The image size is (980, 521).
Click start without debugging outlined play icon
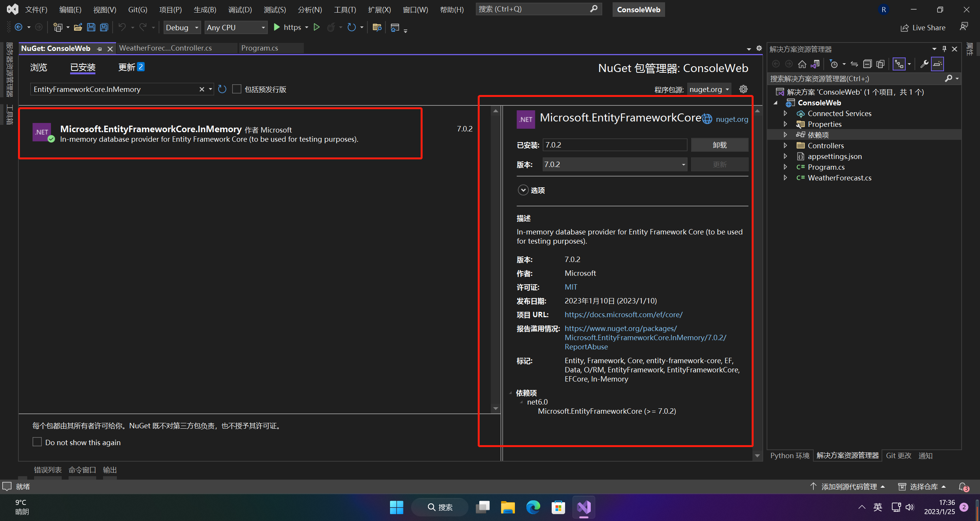tap(316, 27)
